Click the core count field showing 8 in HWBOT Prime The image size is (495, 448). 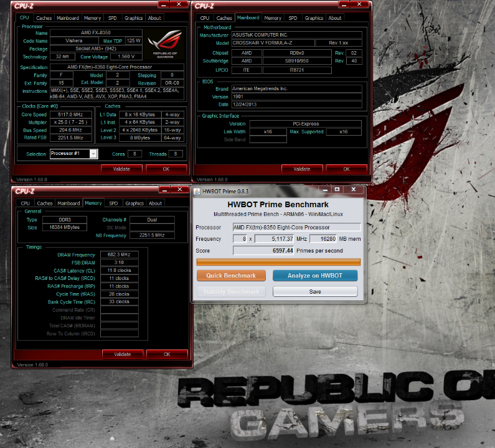tap(240, 239)
